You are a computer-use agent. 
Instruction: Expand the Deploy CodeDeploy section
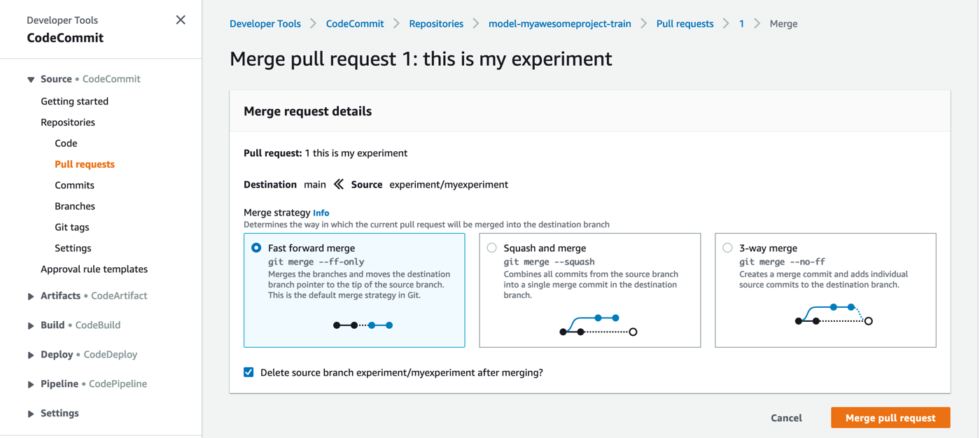pos(31,355)
